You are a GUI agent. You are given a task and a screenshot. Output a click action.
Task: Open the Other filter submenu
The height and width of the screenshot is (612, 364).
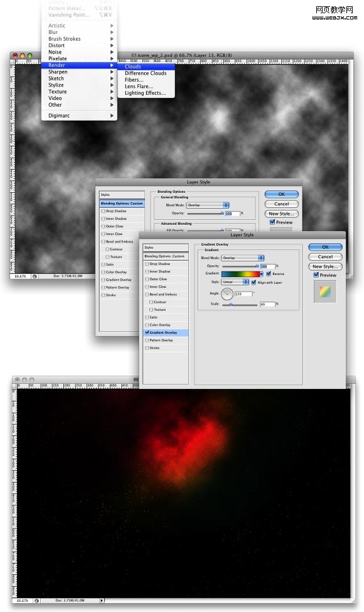(x=79, y=105)
